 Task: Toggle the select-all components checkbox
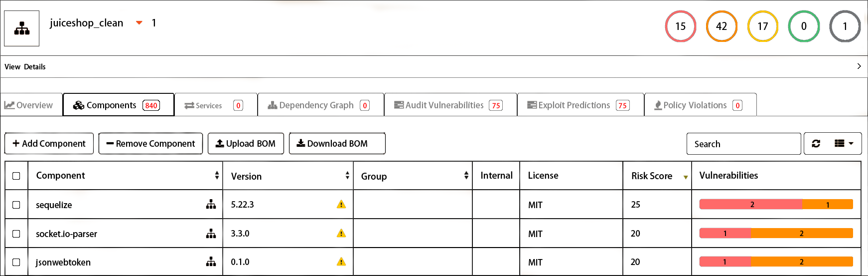[16, 176]
